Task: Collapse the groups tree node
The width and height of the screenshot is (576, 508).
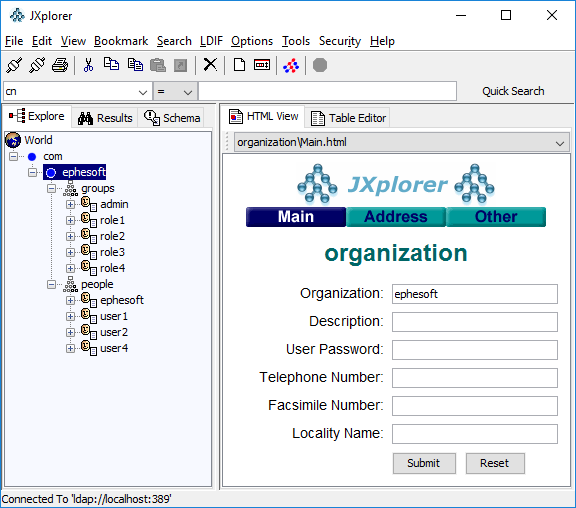Action: tap(51, 188)
